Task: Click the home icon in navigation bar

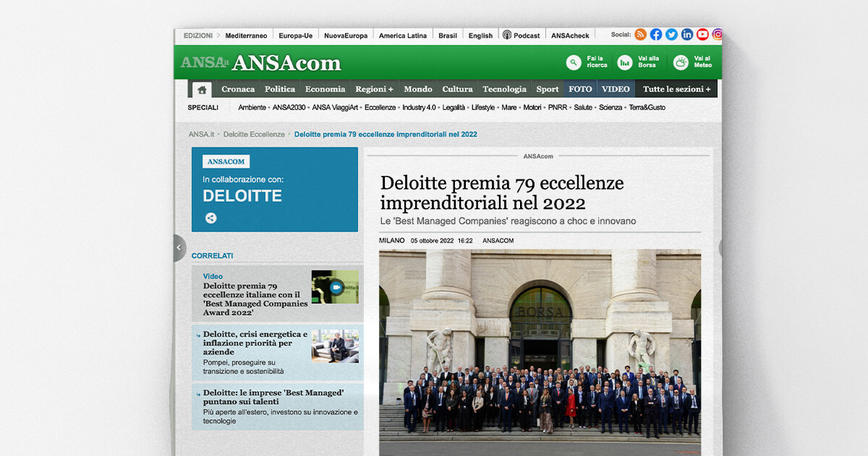Action: pos(202,89)
